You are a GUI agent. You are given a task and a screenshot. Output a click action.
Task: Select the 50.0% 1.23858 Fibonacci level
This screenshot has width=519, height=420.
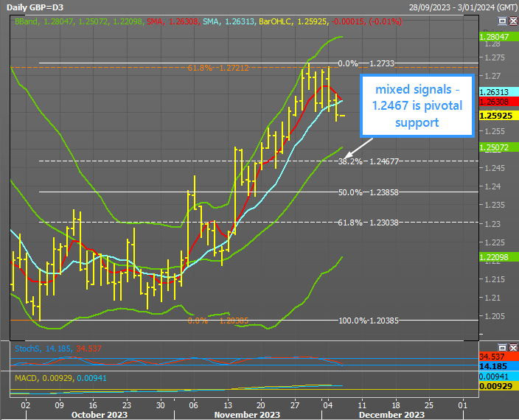click(367, 192)
